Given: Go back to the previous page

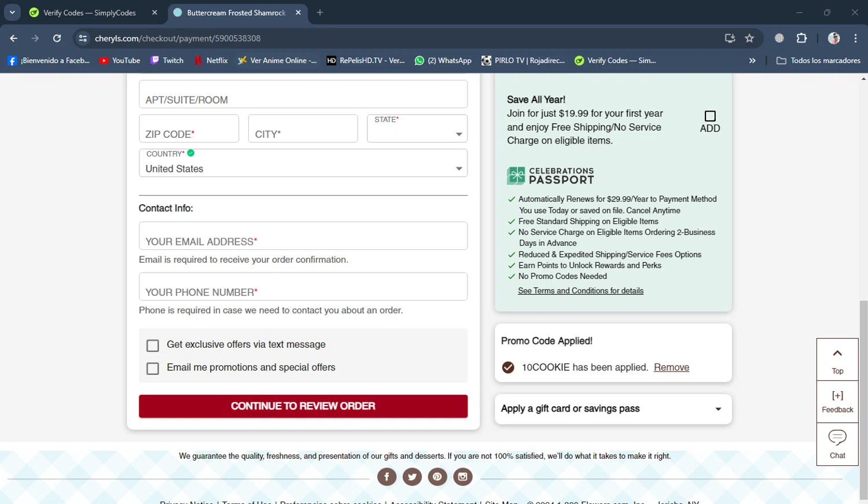Looking at the screenshot, I should [14, 38].
